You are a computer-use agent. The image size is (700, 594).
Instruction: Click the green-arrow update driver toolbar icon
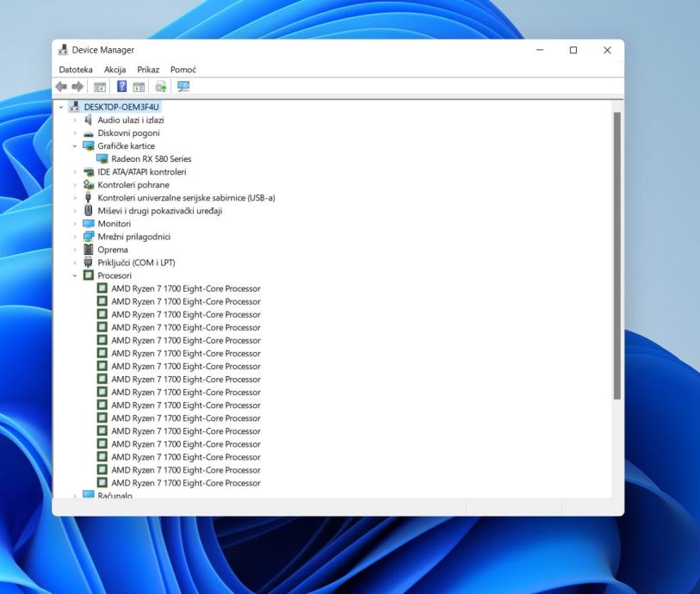(161, 86)
